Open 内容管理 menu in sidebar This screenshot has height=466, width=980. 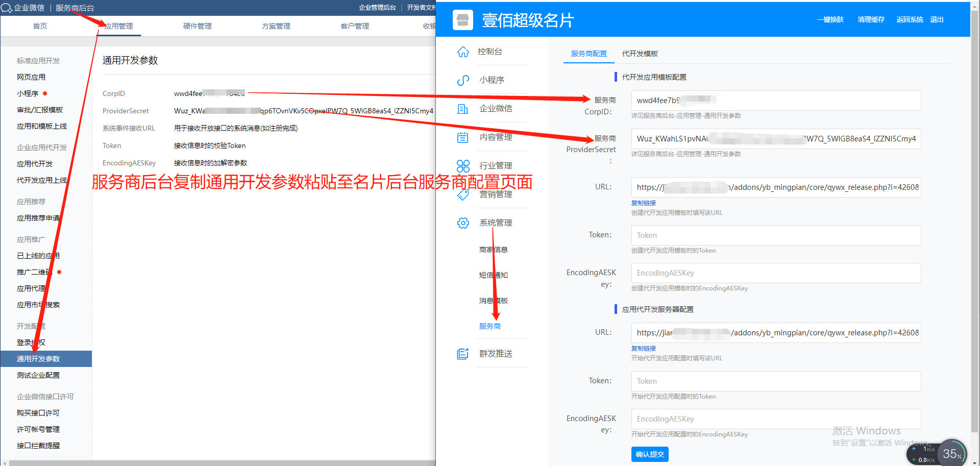496,137
